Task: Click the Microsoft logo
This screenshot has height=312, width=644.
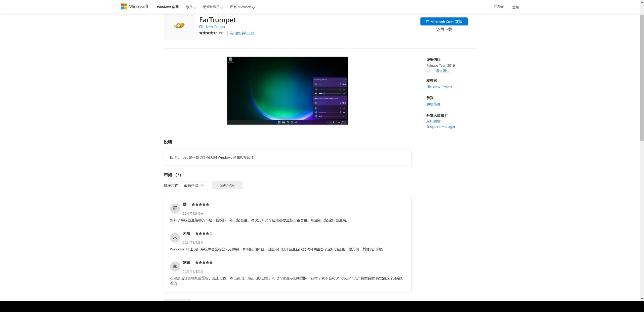Action: (135, 7)
